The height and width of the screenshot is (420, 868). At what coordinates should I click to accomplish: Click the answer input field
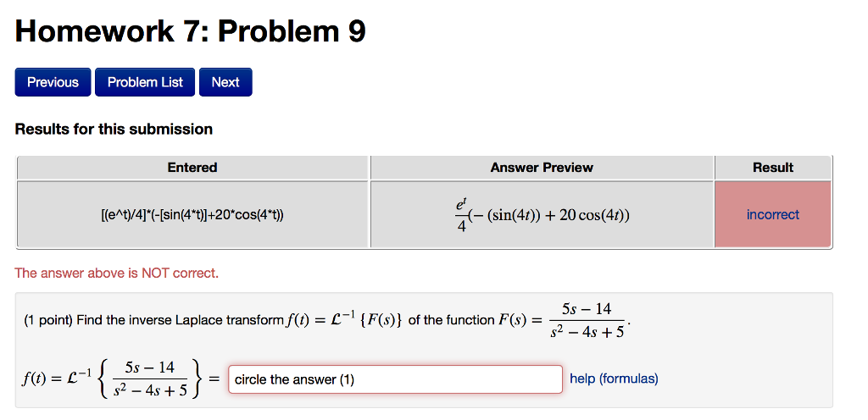[x=395, y=379]
